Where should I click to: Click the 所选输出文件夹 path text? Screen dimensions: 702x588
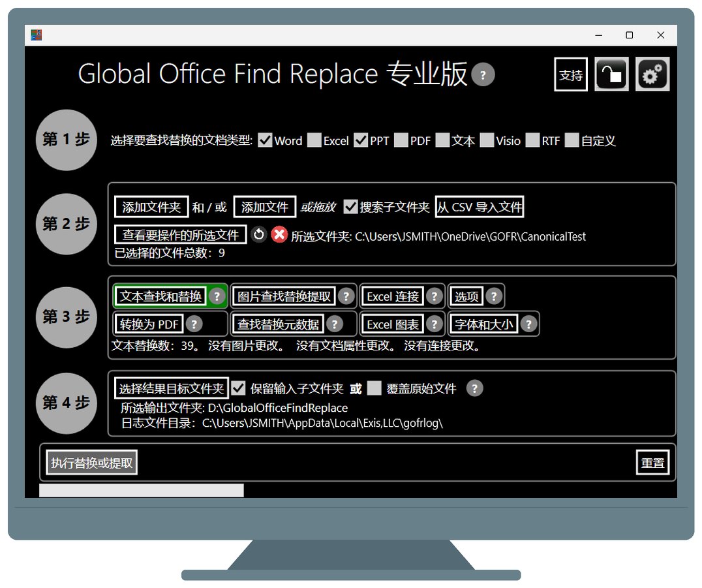pyautogui.click(x=234, y=408)
